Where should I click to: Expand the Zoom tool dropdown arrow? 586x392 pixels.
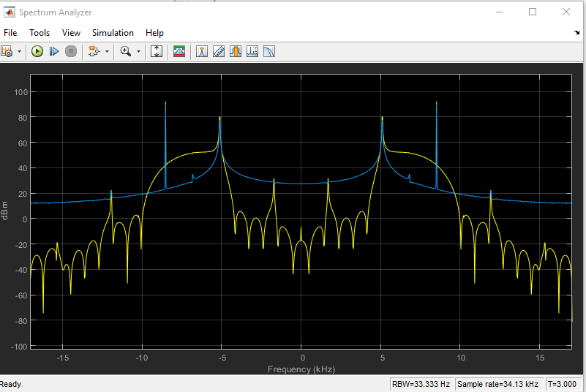click(138, 51)
